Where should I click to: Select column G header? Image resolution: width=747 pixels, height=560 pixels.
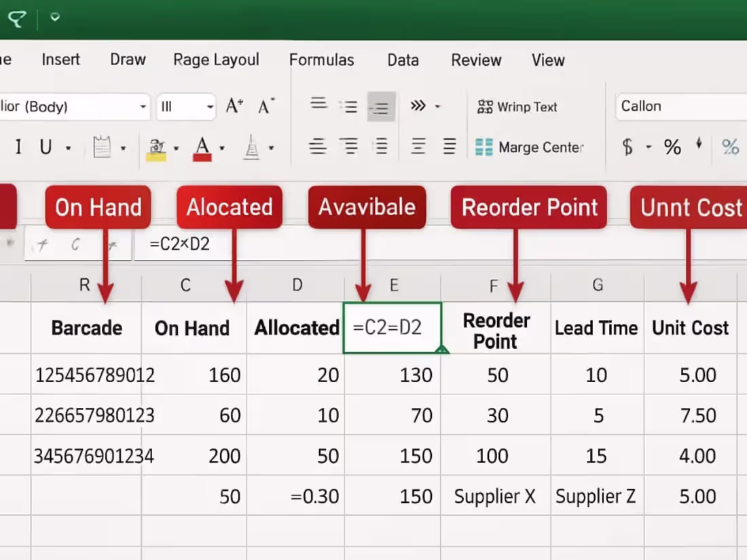[598, 286]
